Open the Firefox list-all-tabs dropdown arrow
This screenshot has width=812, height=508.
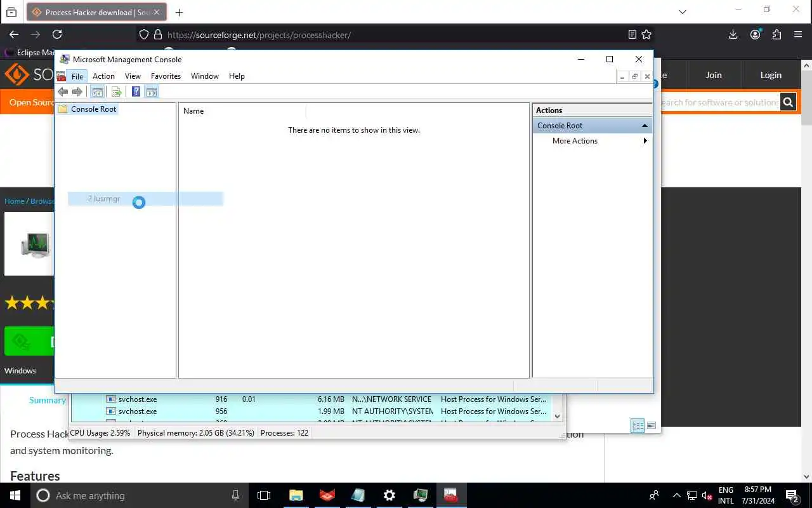pyautogui.click(x=682, y=12)
